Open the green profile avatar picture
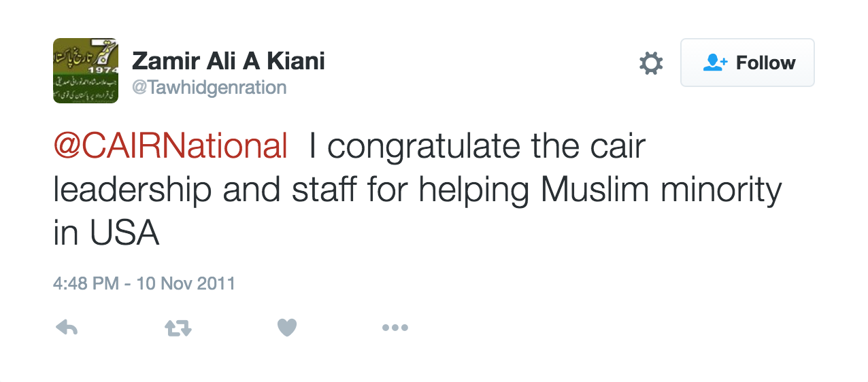Image resolution: width=868 pixels, height=382 pixels. click(x=86, y=71)
